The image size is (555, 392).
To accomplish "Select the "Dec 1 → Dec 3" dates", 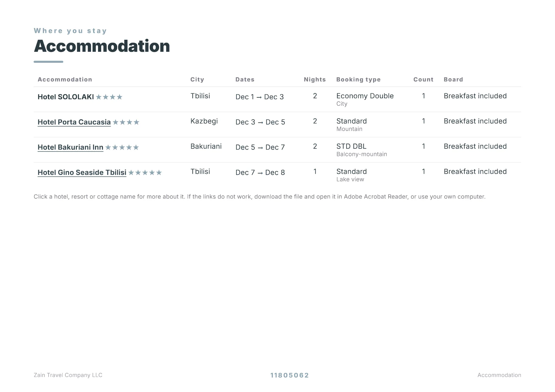I will pos(260,97).
